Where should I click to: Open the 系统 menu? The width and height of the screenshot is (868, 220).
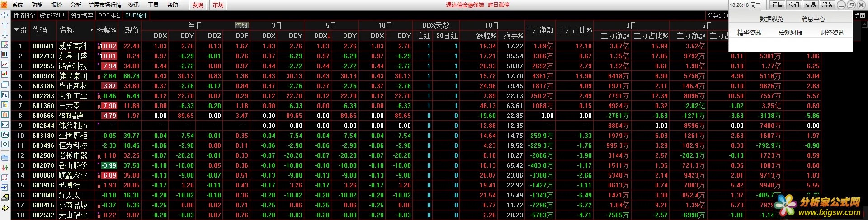[18, 5]
